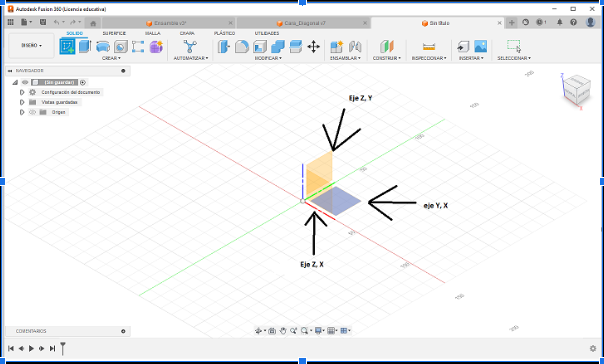Click the Save disk icon
The height and width of the screenshot is (364, 604).
click(43, 22)
